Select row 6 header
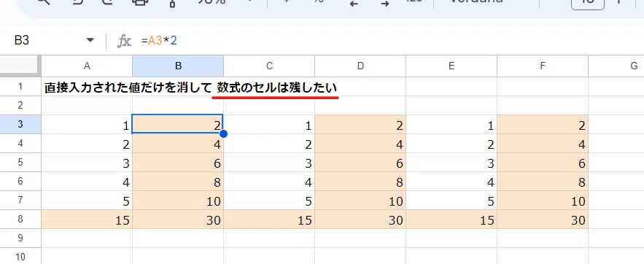644x264 pixels. pos(20,181)
